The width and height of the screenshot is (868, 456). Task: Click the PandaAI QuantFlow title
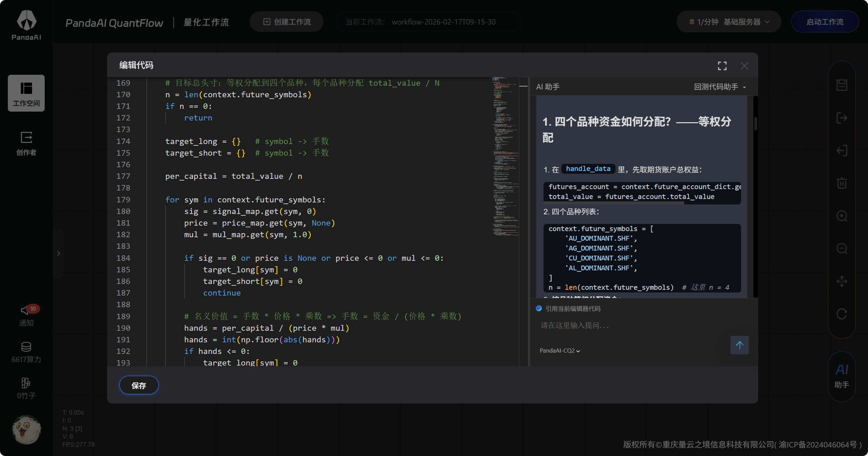114,23
